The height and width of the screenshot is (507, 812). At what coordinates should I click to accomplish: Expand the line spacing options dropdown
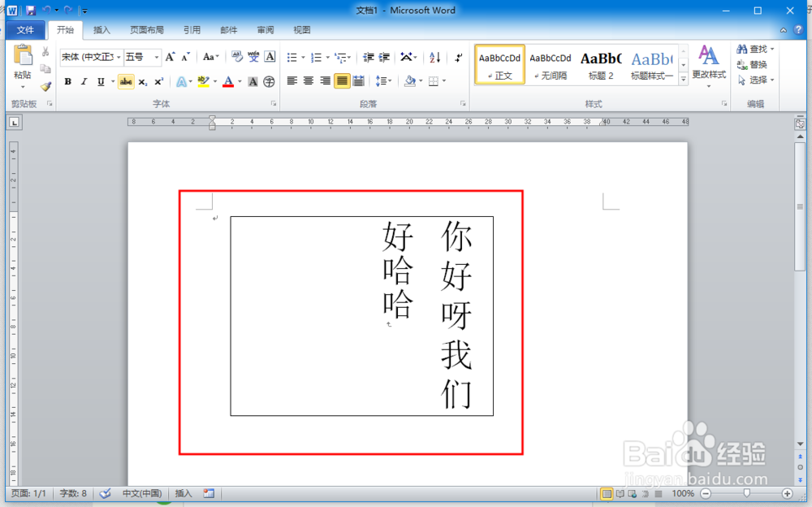388,81
